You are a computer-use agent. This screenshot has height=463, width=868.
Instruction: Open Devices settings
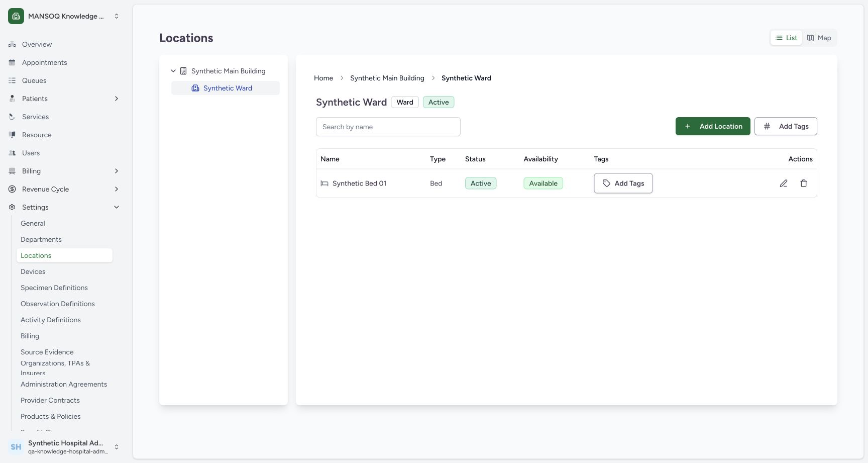(33, 271)
